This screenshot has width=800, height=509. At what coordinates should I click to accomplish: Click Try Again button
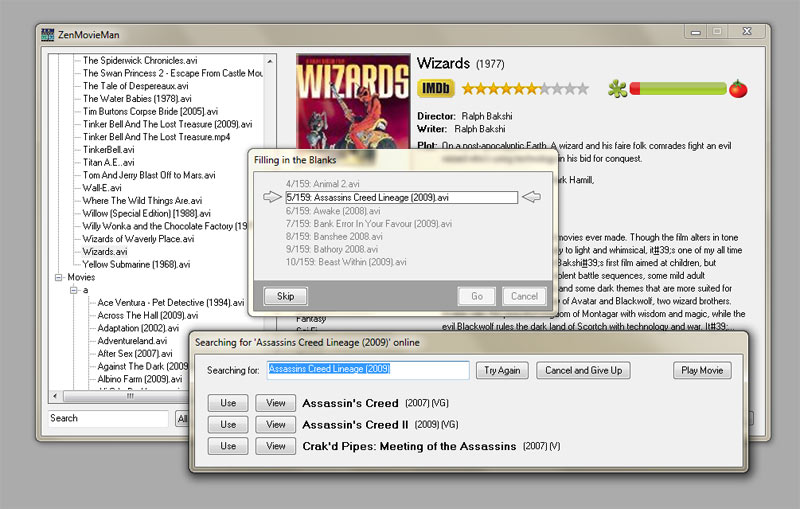[502, 370]
